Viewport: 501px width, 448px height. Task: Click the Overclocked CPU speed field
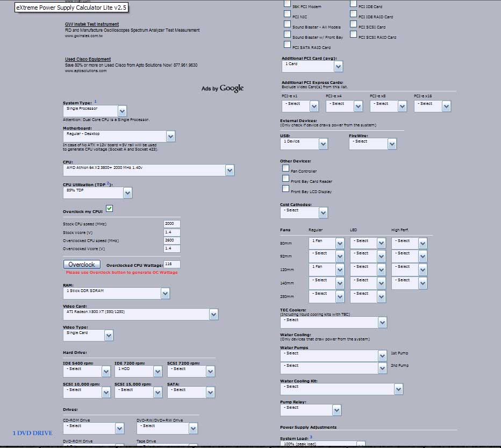click(x=172, y=240)
